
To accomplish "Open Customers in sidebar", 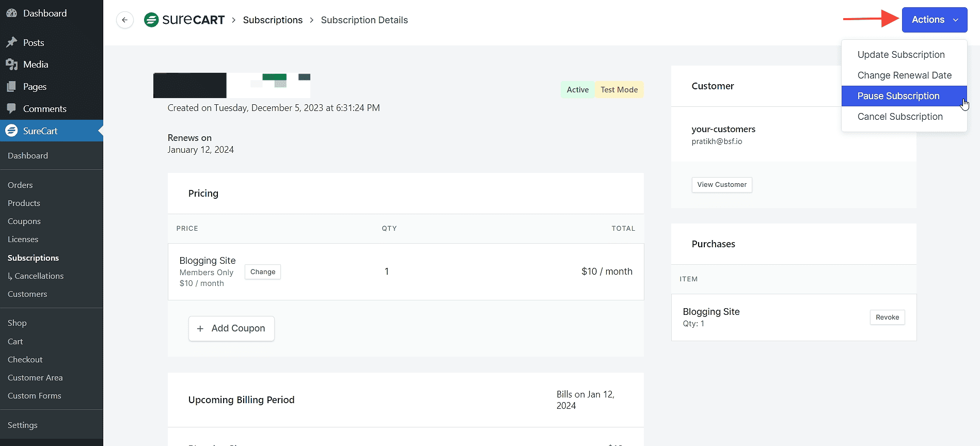I will point(27,294).
